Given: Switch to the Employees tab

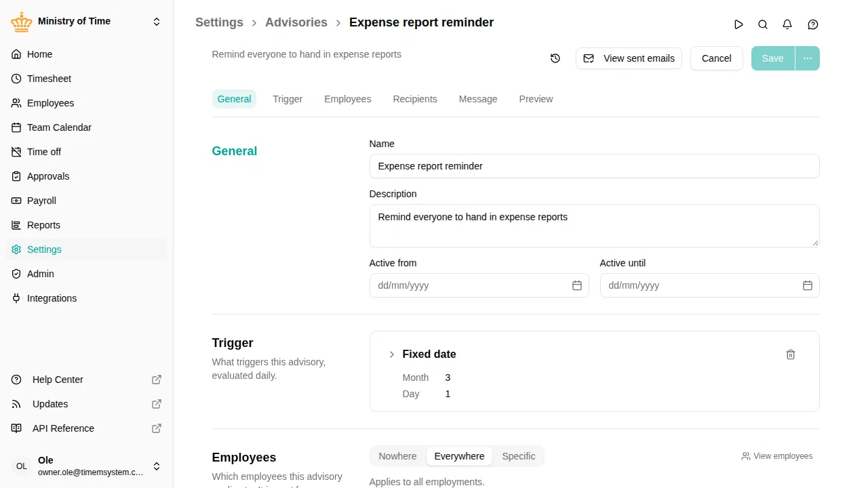Looking at the screenshot, I should [x=348, y=99].
